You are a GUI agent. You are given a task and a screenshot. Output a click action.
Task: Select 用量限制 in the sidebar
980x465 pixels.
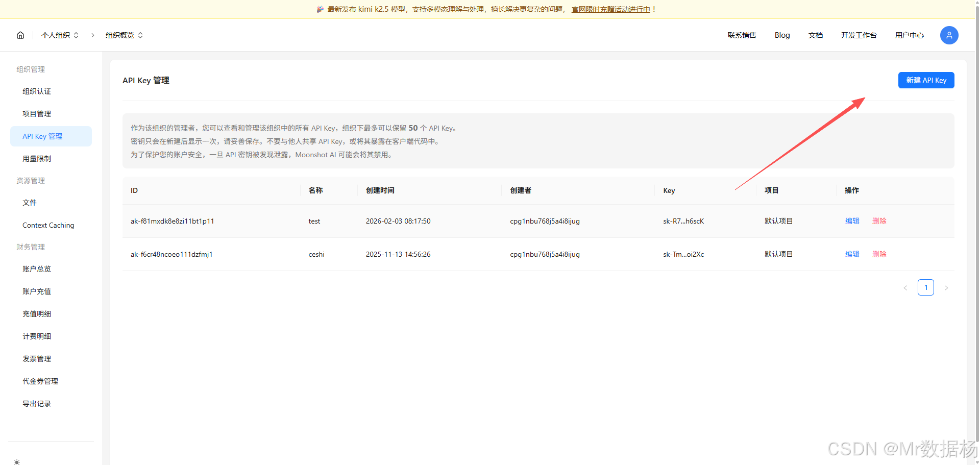(x=36, y=158)
